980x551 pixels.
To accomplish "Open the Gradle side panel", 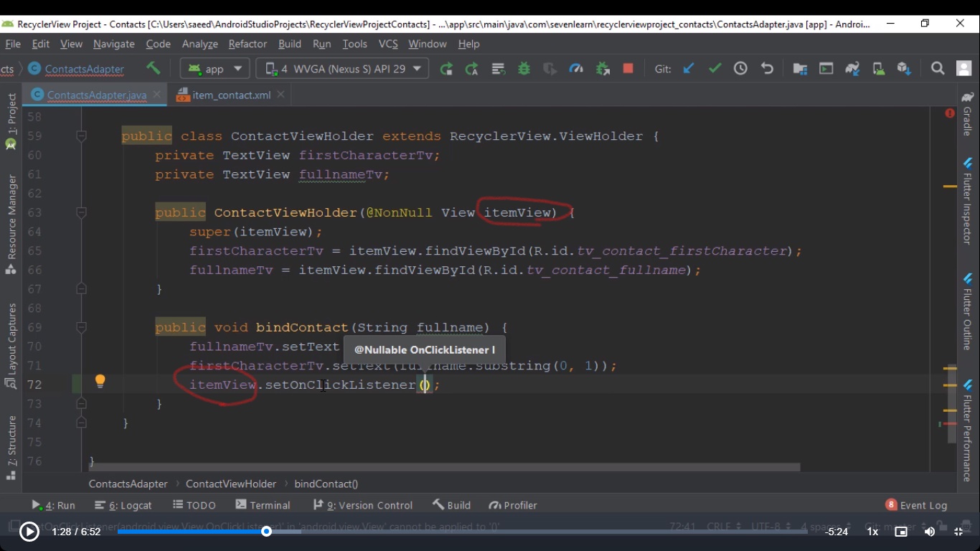I will coord(967,113).
